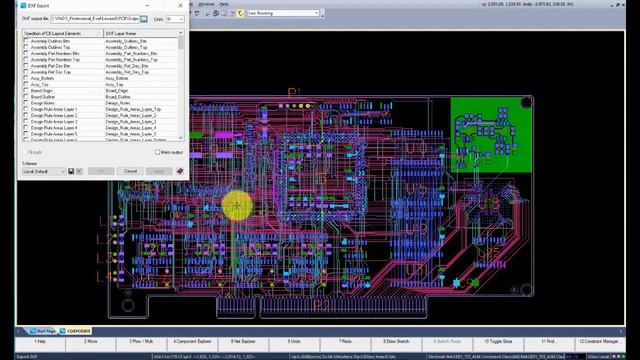Click the 10 Toggle Gloss button
Screen dimensions: 640x360
pyautogui.click(x=498, y=344)
